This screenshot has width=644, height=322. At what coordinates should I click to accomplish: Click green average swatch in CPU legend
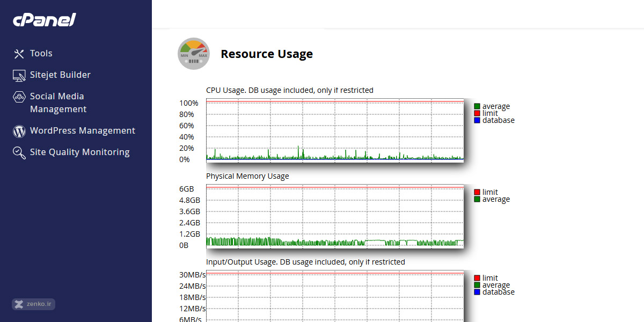(x=477, y=106)
